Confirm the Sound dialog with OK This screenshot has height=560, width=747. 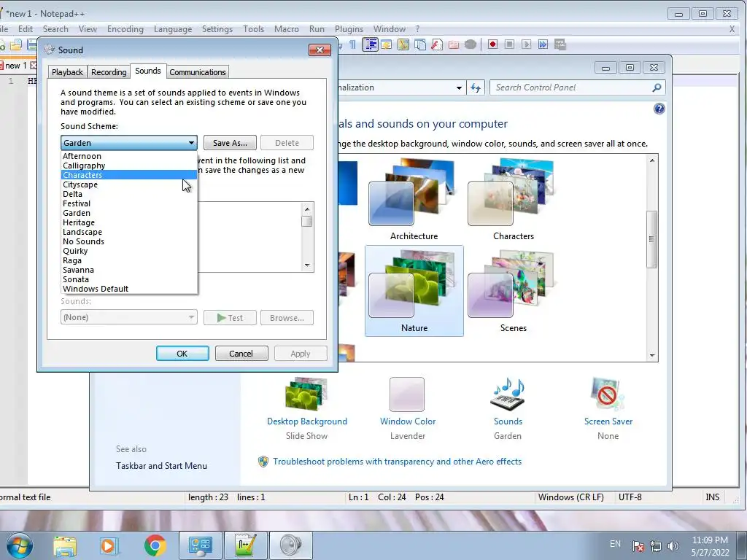click(x=182, y=354)
